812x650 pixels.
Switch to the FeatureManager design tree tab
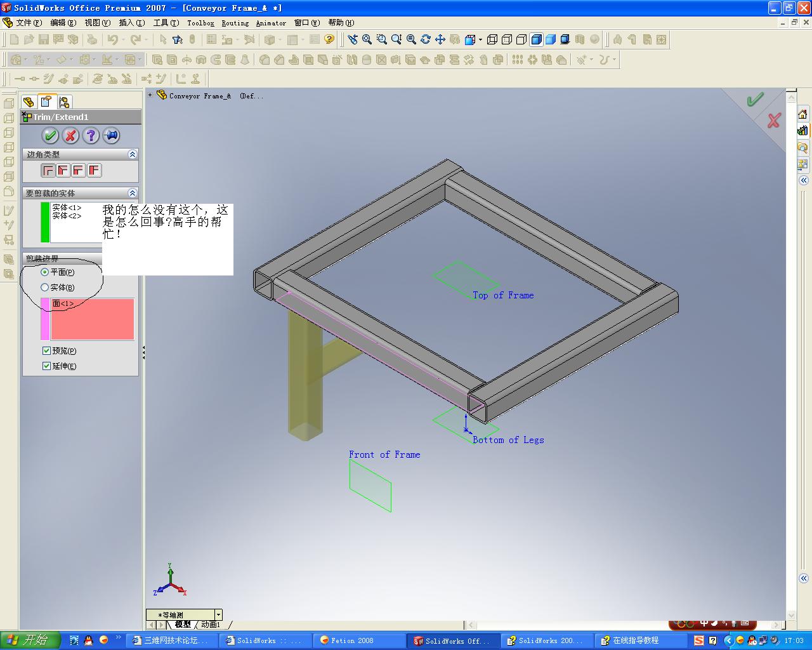coord(29,102)
